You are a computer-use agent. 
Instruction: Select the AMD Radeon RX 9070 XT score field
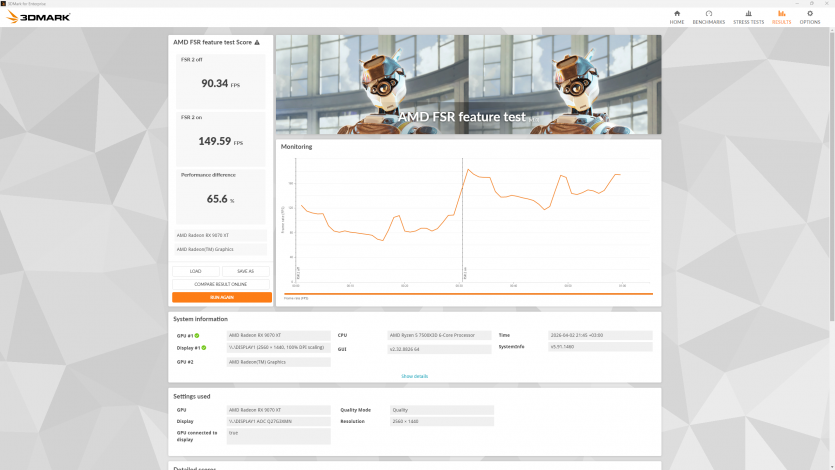click(220, 235)
